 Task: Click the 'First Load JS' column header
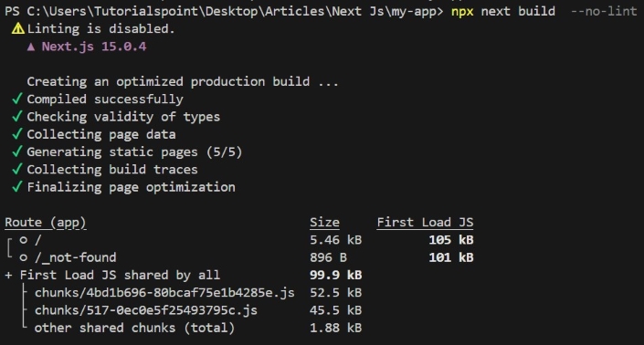(425, 223)
